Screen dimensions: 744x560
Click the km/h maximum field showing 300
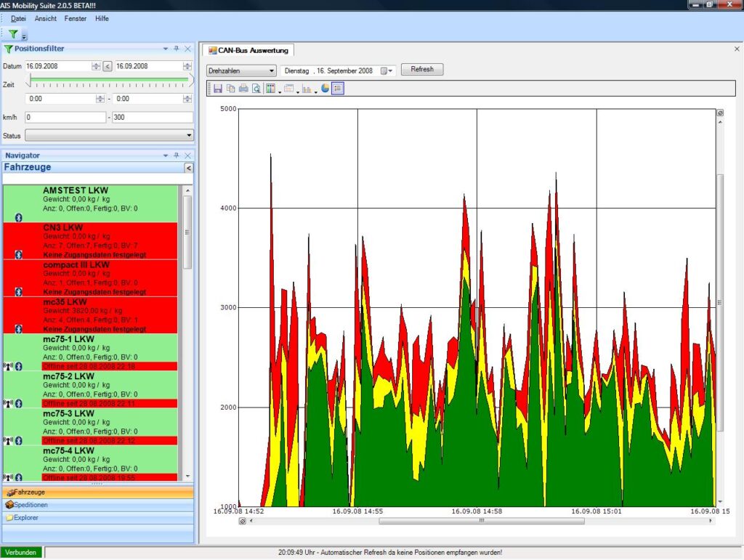pos(153,117)
